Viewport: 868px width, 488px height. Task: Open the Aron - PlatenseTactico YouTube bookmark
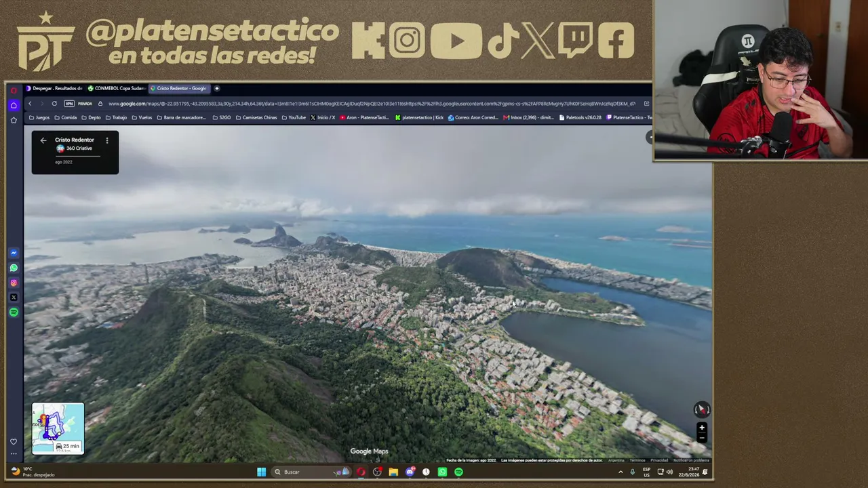coord(365,117)
